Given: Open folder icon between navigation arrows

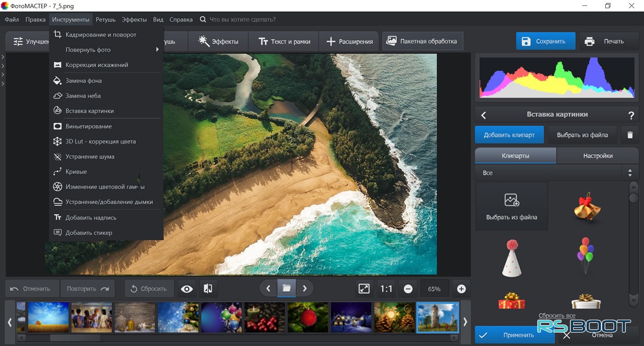Looking at the screenshot, I should point(287,289).
